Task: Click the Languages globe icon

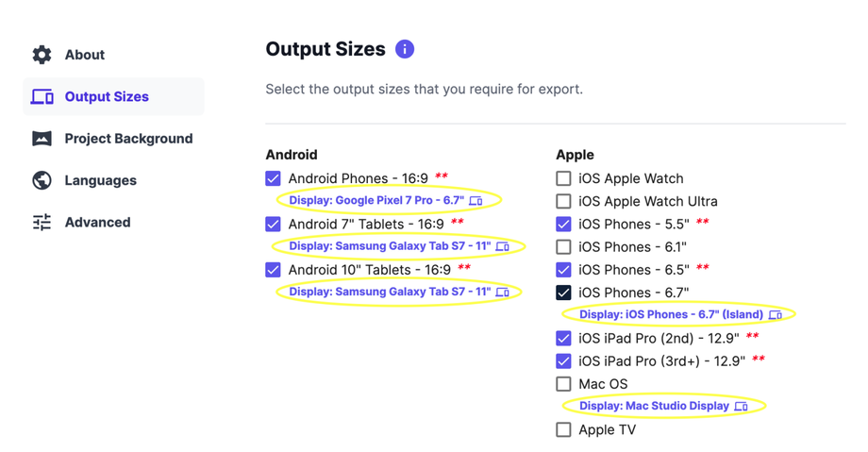Action: click(42, 180)
